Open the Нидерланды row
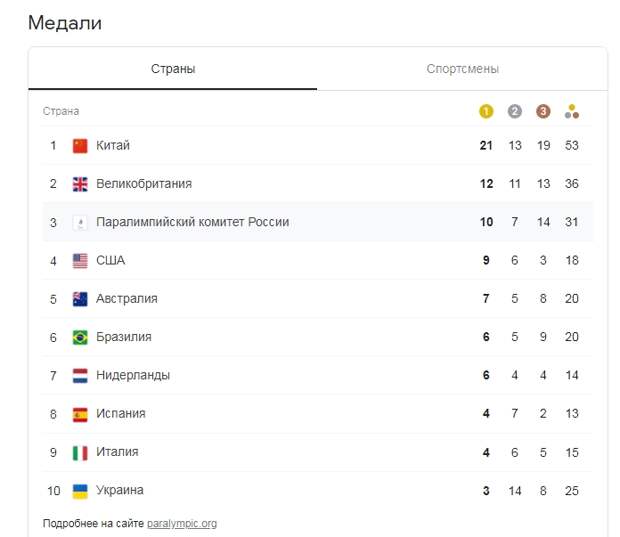Screen dimensions: 620x537 click(x=318, y=375)
